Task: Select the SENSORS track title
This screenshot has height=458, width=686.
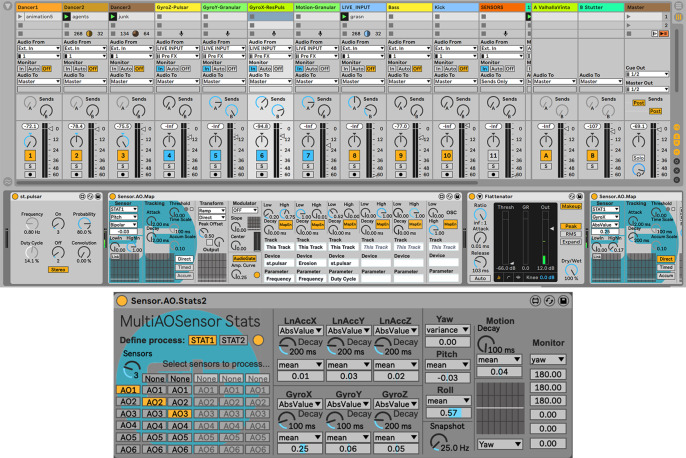Action: coord(502,7)
